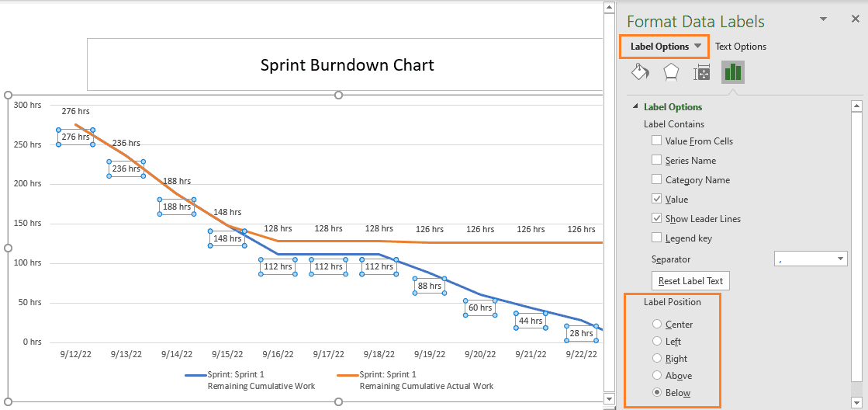Select the Sprint Burndown Chart title

coord(347,64)
